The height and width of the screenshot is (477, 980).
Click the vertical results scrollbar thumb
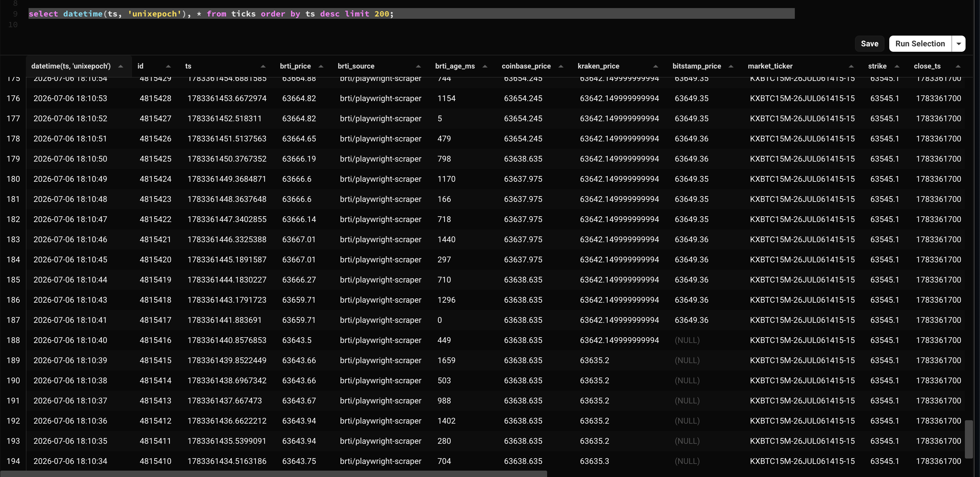pyautogui.click(x=969, y=439)
